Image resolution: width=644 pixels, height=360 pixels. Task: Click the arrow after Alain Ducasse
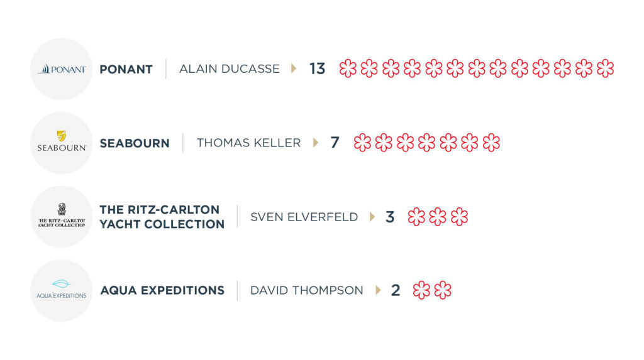point(294,68)
